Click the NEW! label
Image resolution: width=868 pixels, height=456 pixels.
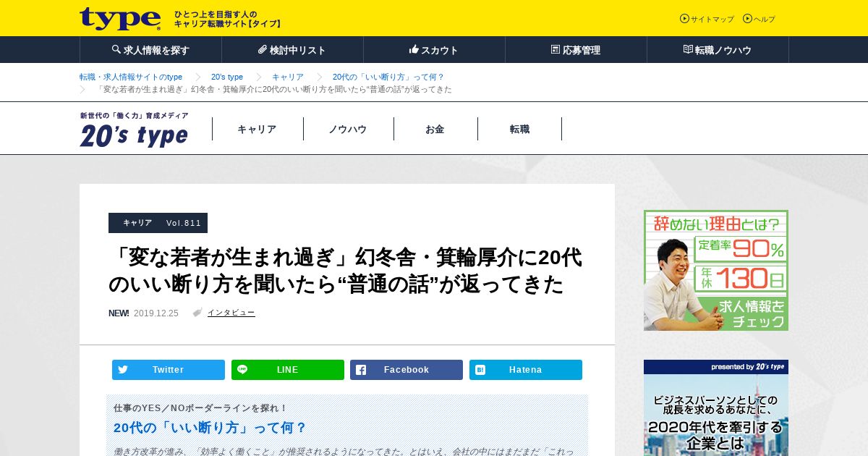click(x=119, y=313)
